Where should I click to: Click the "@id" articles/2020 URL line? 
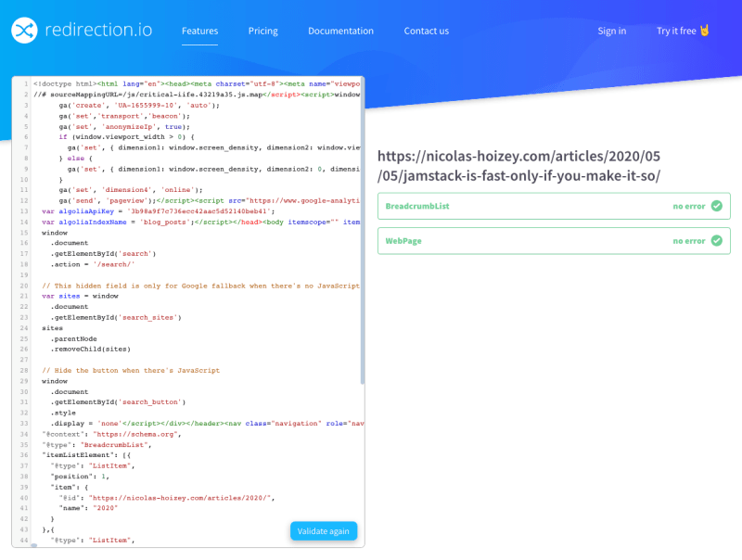[x=167, y=498]
